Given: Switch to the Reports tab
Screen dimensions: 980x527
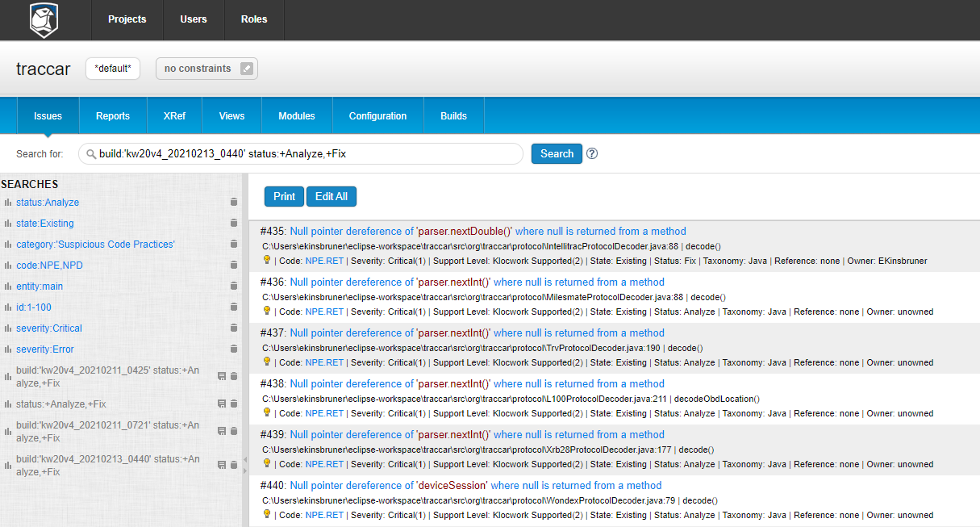Looking at the screenshot, I should [x=113, y=116].
